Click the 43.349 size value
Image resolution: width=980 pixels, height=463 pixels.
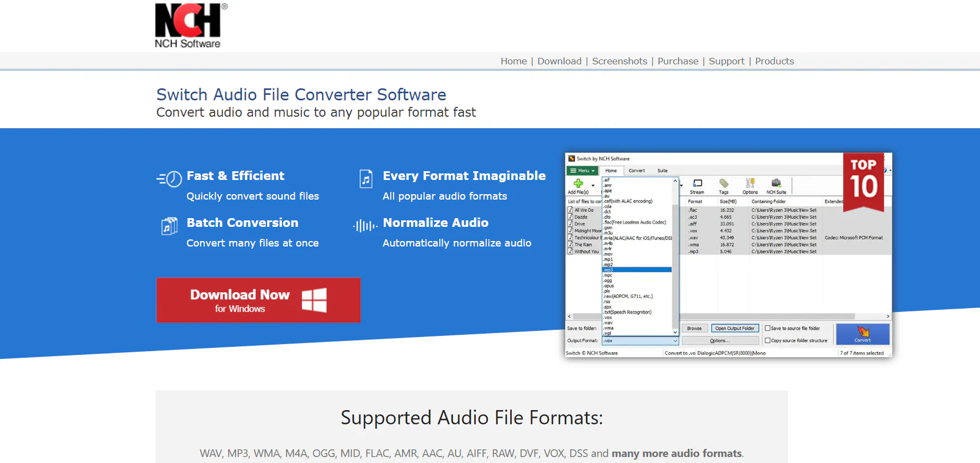point(727,238)
